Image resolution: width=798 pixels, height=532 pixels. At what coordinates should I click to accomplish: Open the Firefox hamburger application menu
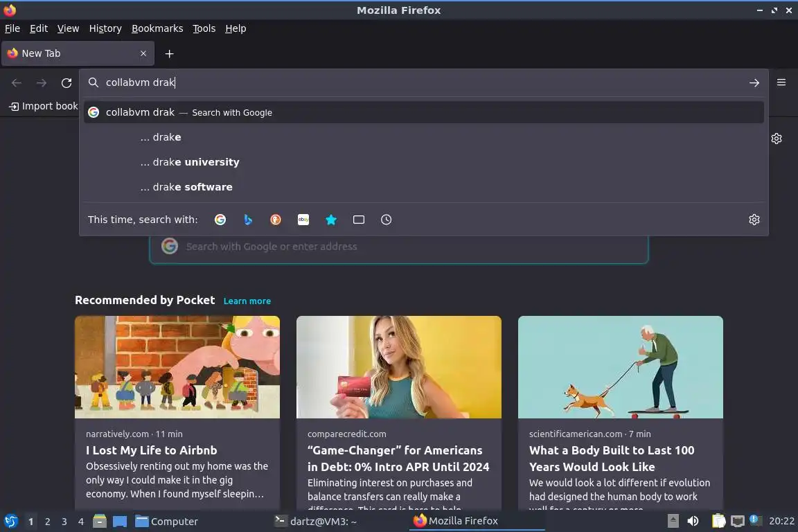pyautogui.click(x=781, y=82)
